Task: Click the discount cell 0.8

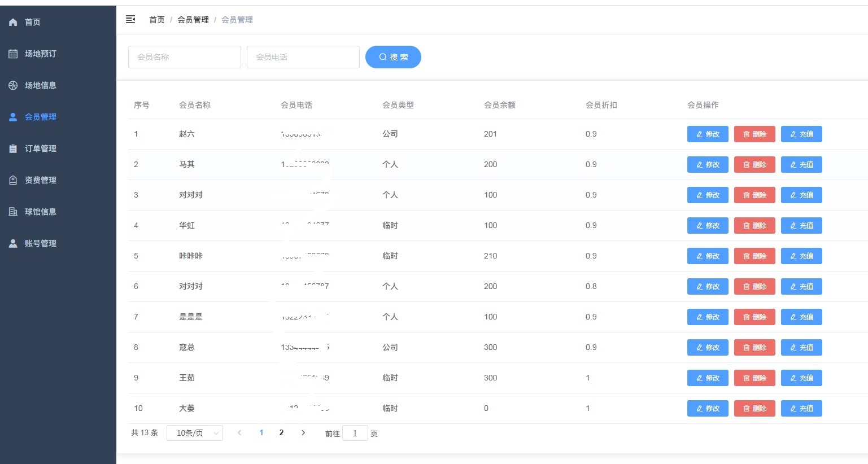Action: [x=591, y=286]
